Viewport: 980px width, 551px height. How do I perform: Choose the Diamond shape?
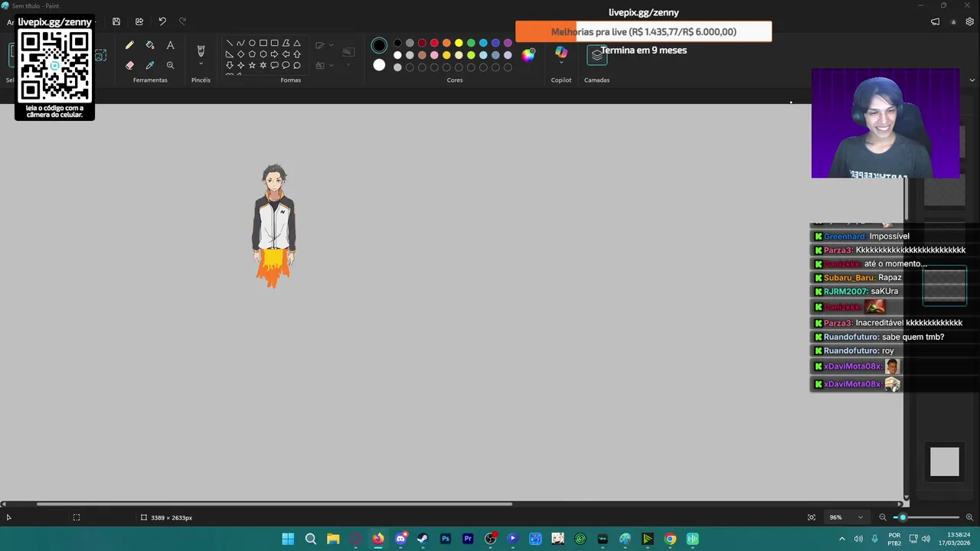pyautogui.click(x=240, y=54)
